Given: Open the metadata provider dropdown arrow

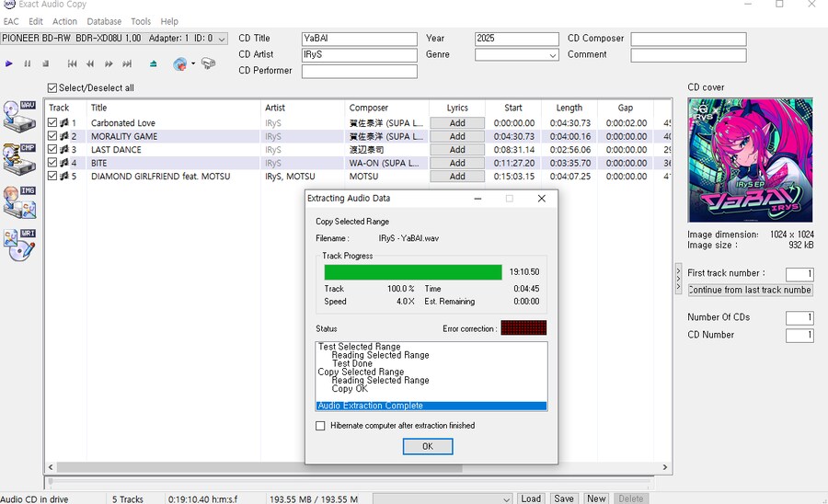Looking at the screenshot, I should [193, 63].
